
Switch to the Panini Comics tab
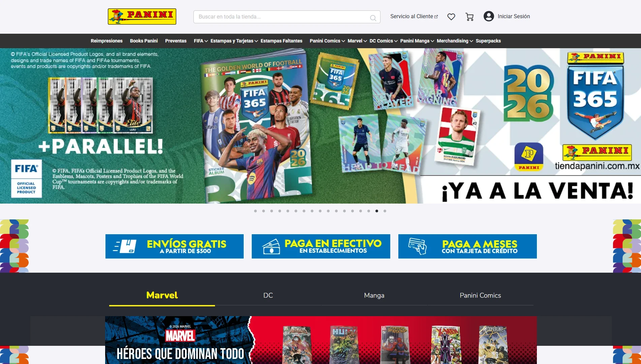[480, 296]
